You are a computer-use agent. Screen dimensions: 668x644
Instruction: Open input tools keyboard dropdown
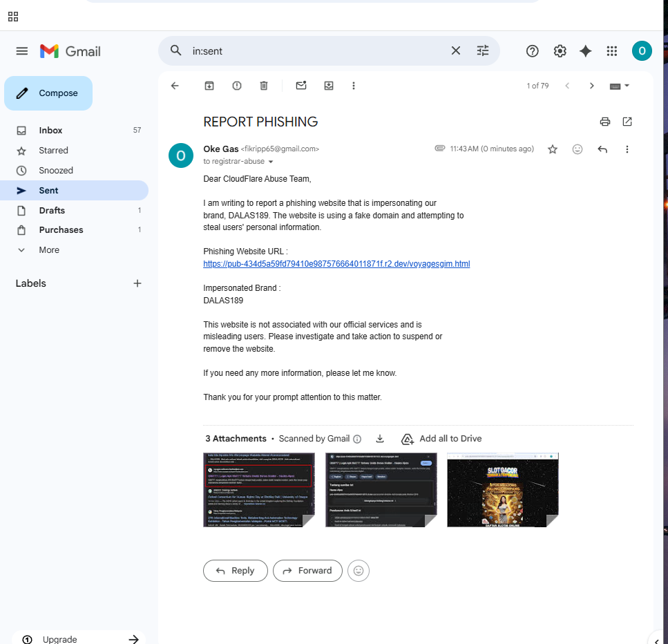click(620, 86)
